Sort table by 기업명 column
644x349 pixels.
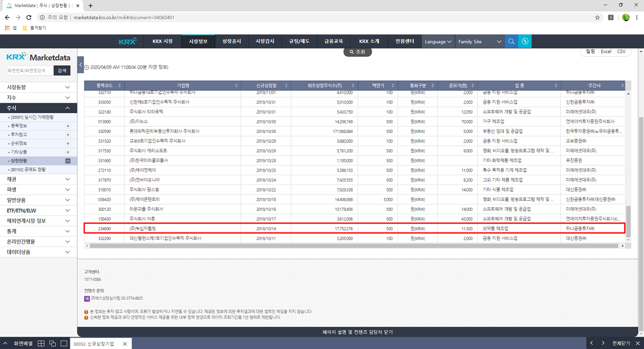(183, 85)
